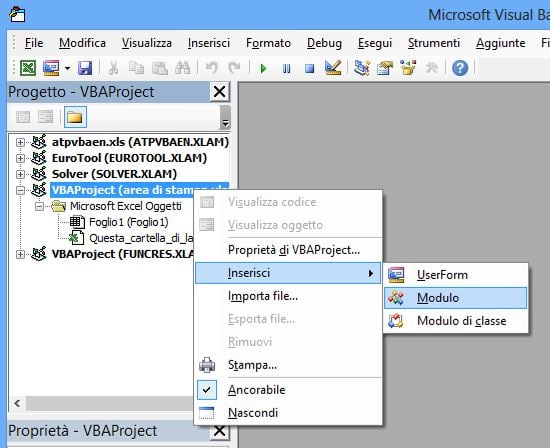Viewport: 550px width, 448px height.
Task: Open the Formato menu
Action: click(x=268, y=43)
